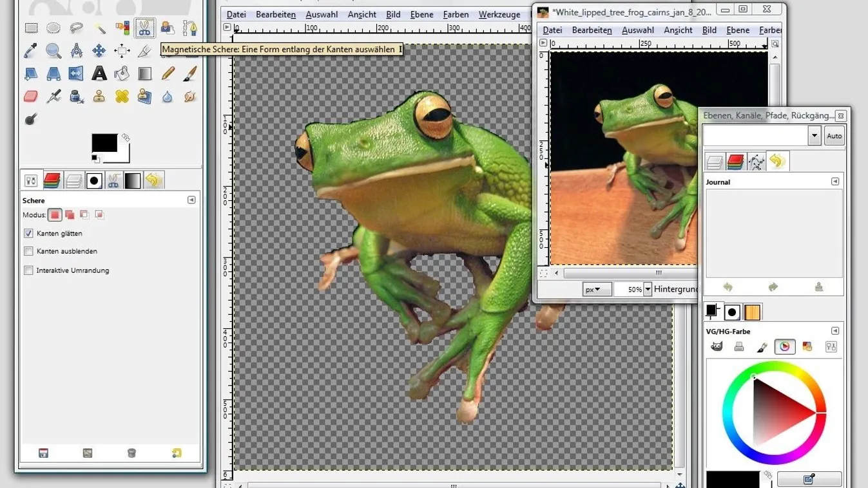
Task: Select the Dodge/Burn tool
Action: tap(31, 120)
